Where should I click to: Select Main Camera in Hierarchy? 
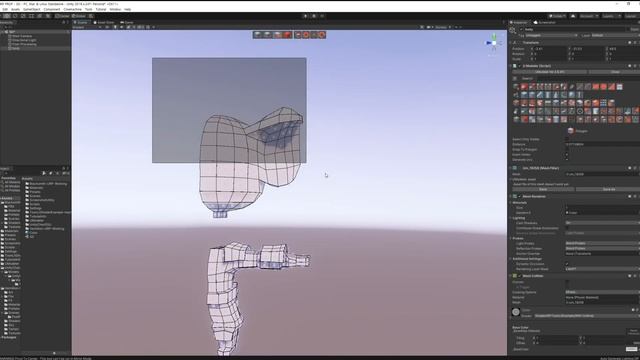click(x=22, y=36)
